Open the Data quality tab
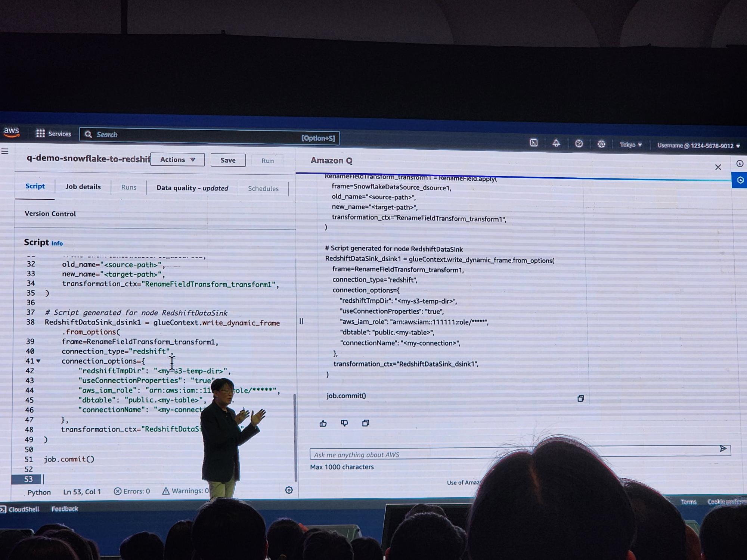Viewport: 747px width, 560px height. [x=192, y=188]
